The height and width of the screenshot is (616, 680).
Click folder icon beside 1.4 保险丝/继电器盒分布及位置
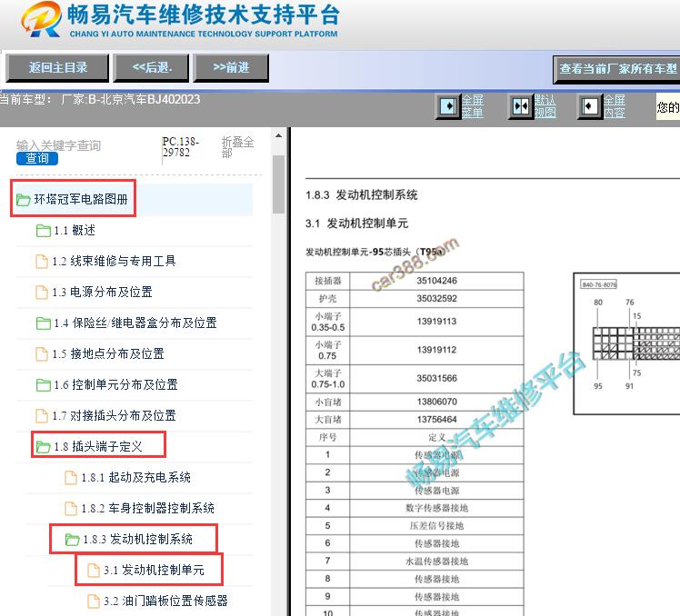tap(43, 323)
